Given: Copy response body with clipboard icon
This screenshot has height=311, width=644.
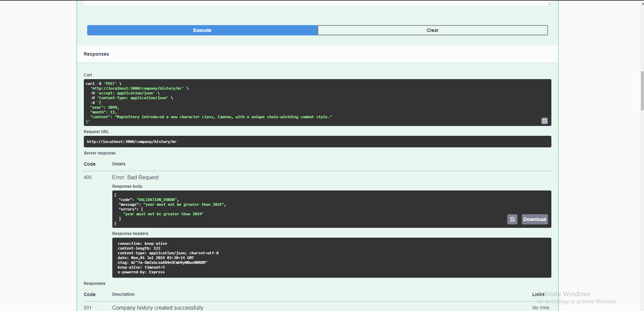Looking at the screenshot, I should (512, 219).
